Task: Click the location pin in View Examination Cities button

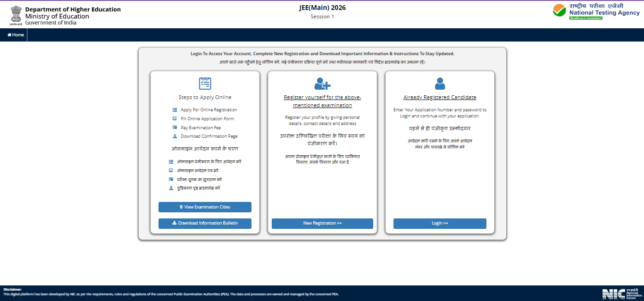Action: pos(181,207)
